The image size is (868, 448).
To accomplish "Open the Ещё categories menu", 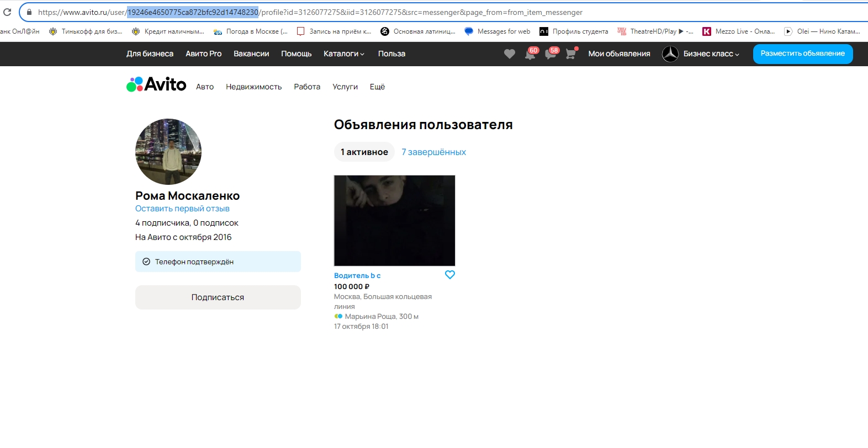I will (x=377, y=87).
